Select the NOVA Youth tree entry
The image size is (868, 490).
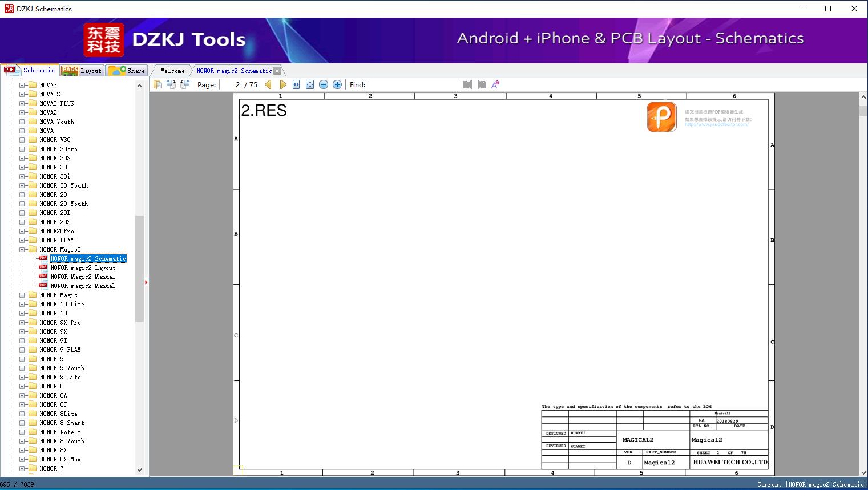pos(56,122)
